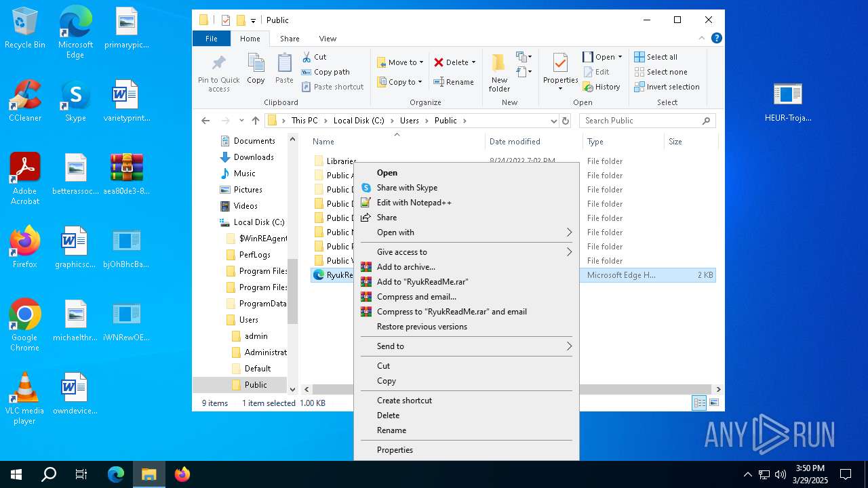Expand the ribbon Open button dropdown
The width and height of the screenshot is (868, 488).
pyautogui.click(x=620, y=57)
